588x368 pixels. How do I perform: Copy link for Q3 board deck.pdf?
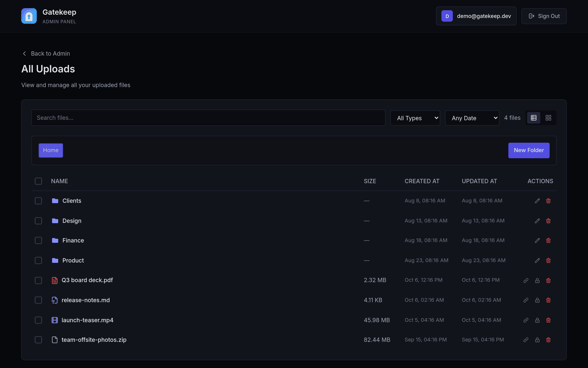[x=526, y=280]
